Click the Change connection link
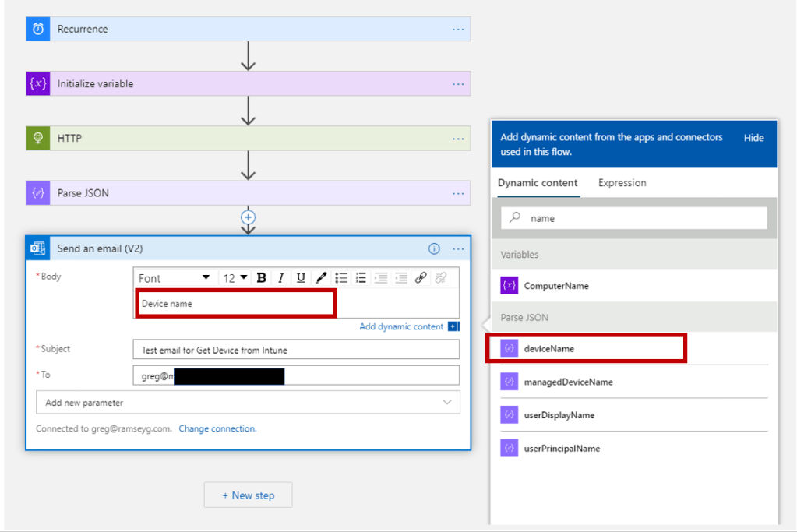 [x=217, y=428]
